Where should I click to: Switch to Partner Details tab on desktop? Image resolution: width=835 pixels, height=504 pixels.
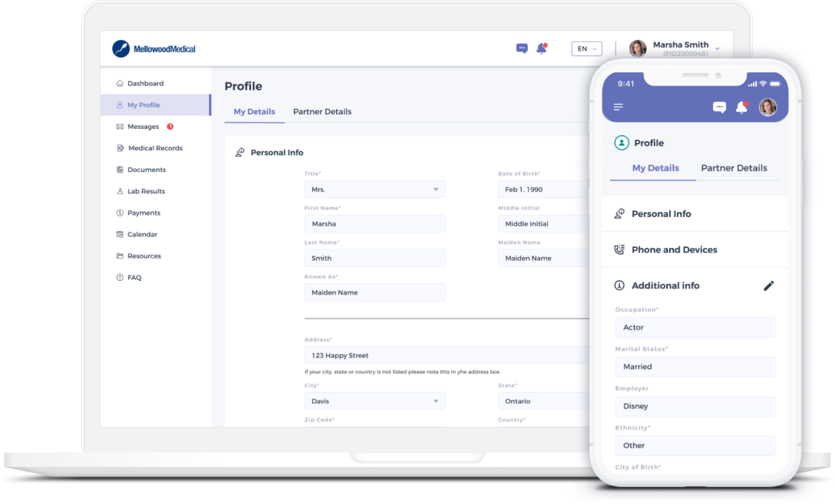(322, 112)
